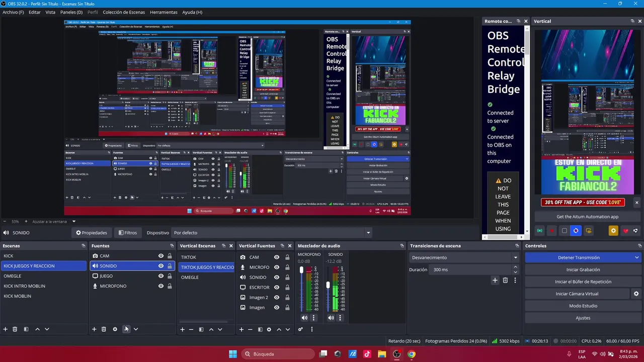Open source properties gear in Fuentes toolbar
The image size is (644, 362).
pyautogui.click(x=115, y=329)
